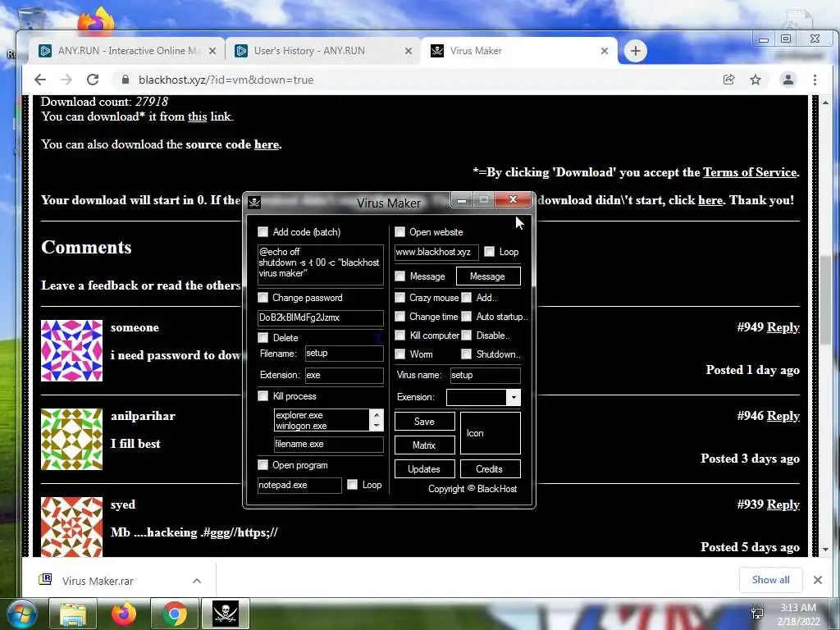Select the Virus Maker browser tab

[518, 51]
